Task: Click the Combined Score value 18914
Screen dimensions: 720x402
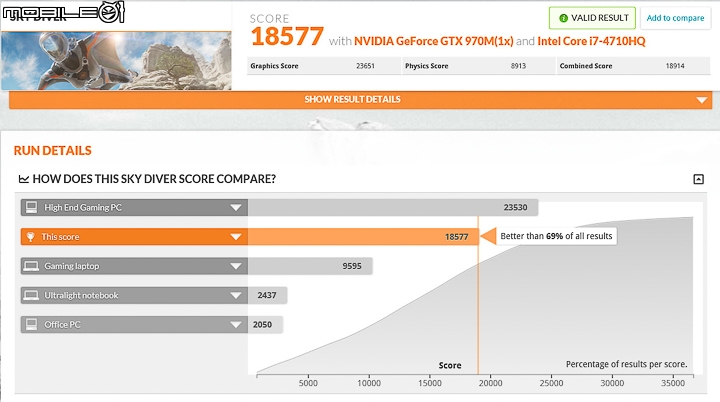Action: pos(675,66)
